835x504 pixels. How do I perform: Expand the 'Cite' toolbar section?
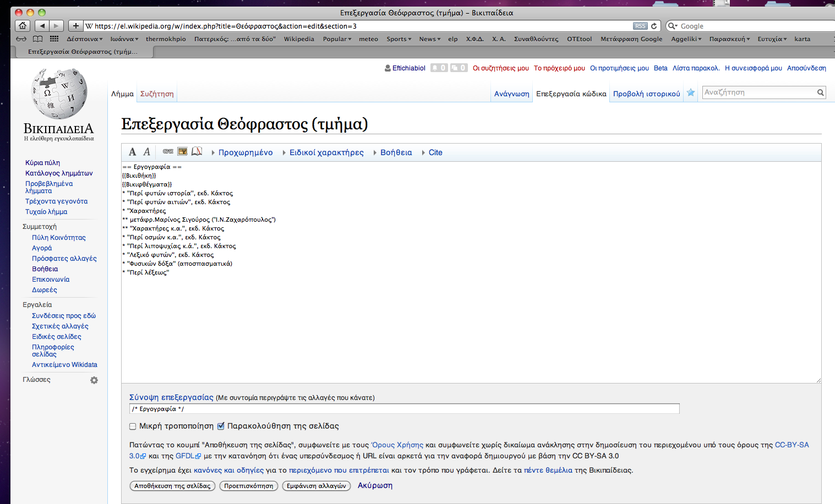point(435,152)
